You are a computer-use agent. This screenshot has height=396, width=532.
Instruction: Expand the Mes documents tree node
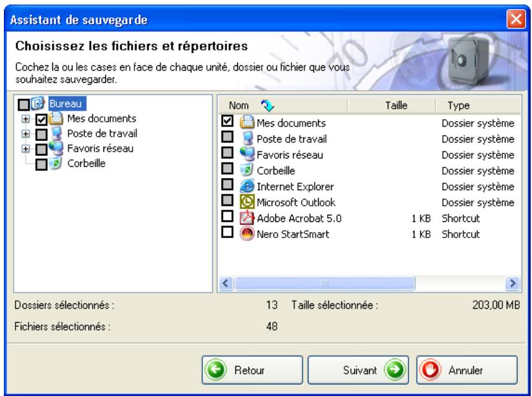point(25,119)
